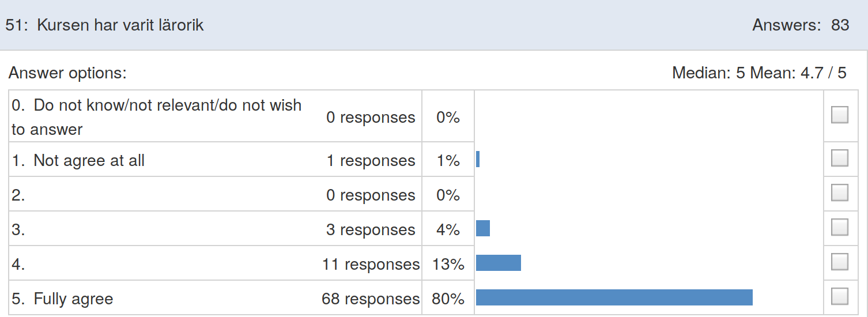The image size is (868, 317).
Task: Click the 80% bar for Fully agree
Action: [x=614, y=297]
